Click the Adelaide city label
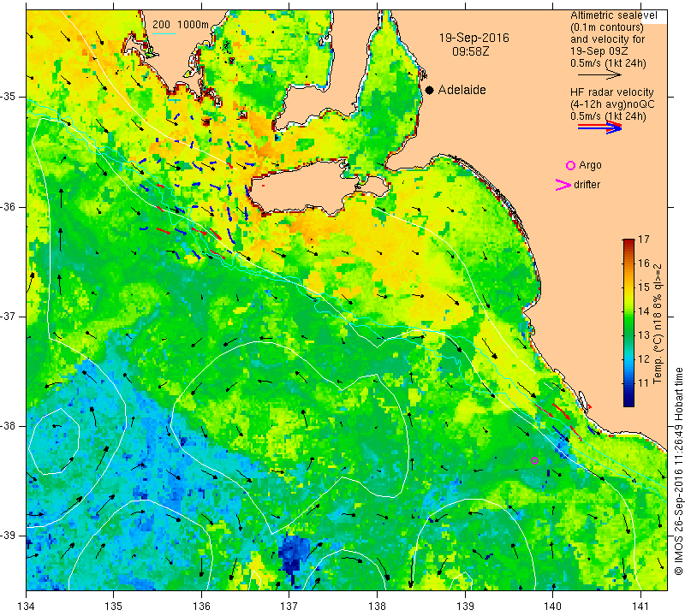 (x=462, y=90)
